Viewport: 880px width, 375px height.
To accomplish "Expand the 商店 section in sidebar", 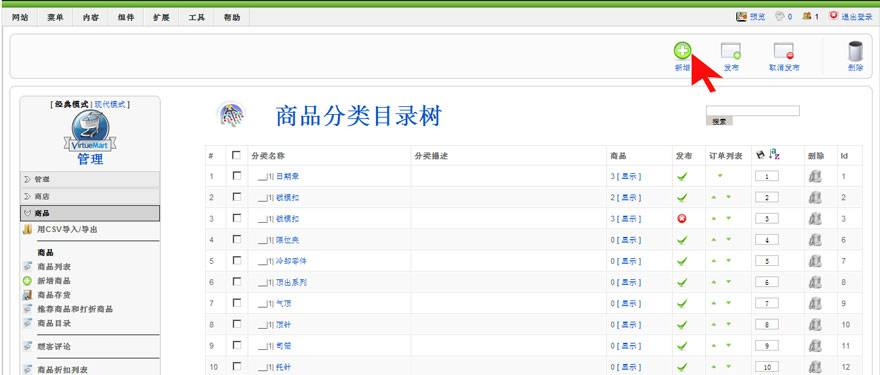I will point(90,196).
